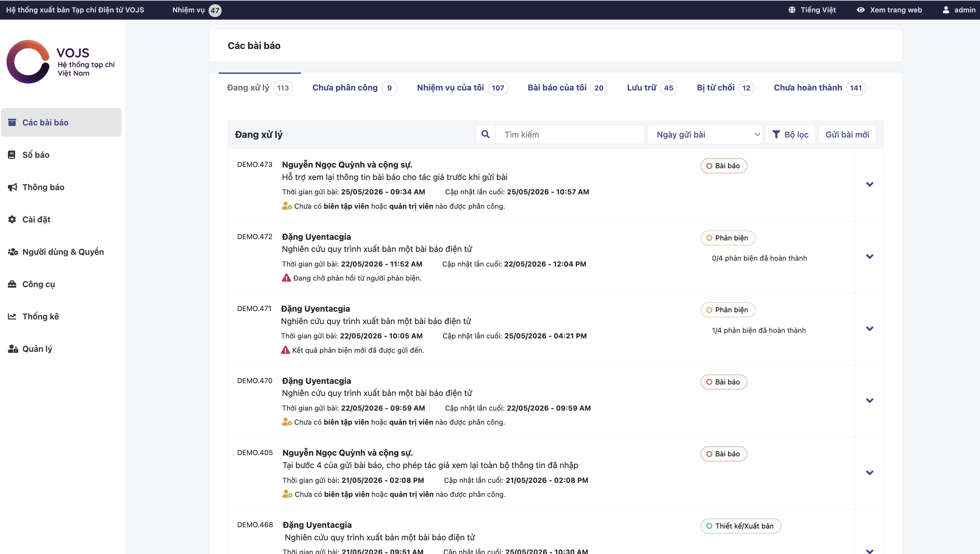Viewport: 980px width, 554px height.
Task: Click the Gửi bài mới button
Action: tap(847, 134)
